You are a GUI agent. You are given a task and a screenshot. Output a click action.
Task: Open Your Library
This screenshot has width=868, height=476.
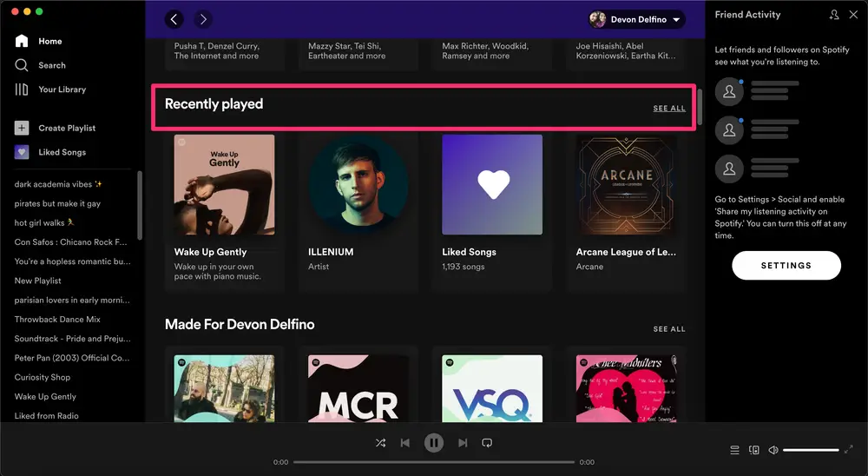[62, 89]
